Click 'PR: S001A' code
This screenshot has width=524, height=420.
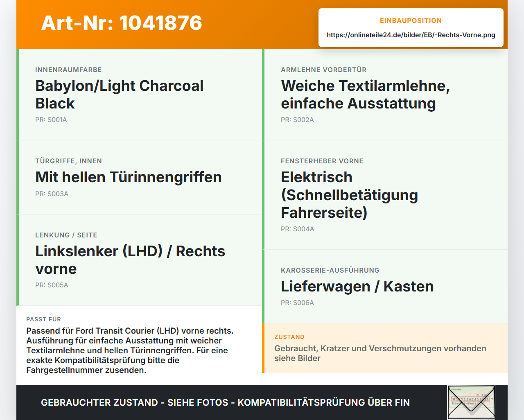pyautogui.click(x=51, y=120)
